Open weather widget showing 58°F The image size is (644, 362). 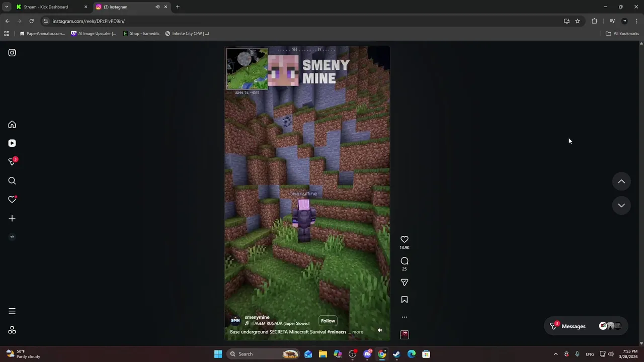point(23,354)
